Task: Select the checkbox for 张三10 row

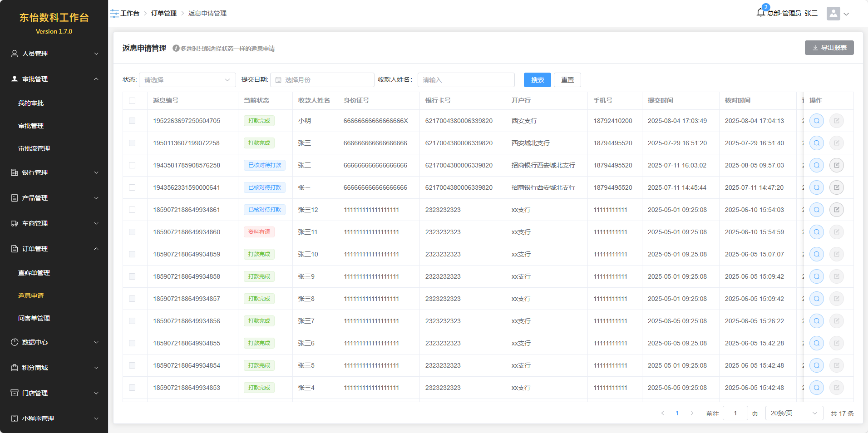Action: pyautogui.click(x=132, y=254)
